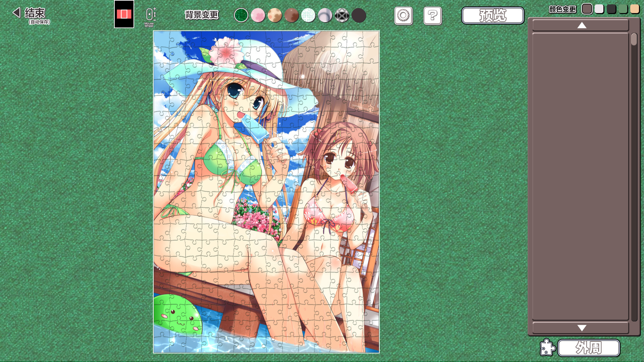Screen dimensions: 644x362
Task: Open the gear settings button
Action: pyautogui.click(x=403, y=15)
